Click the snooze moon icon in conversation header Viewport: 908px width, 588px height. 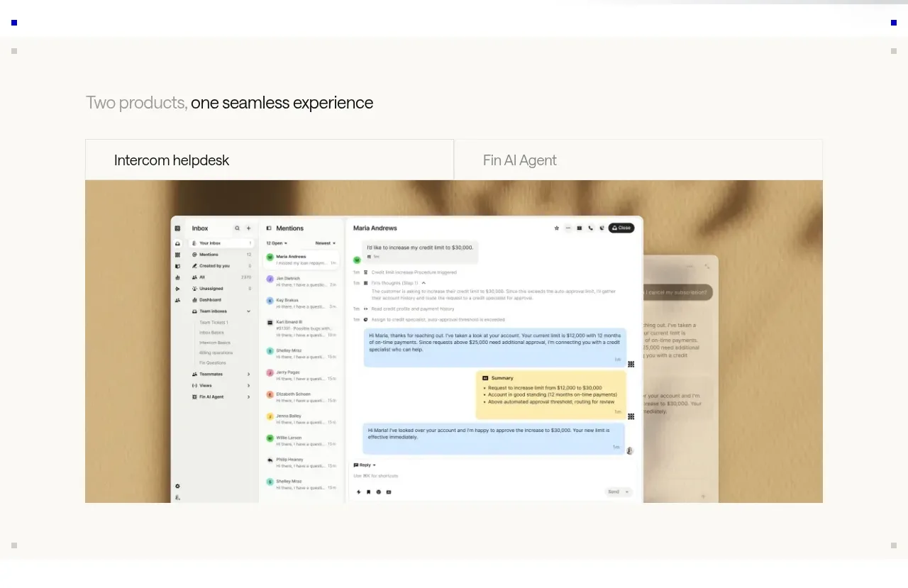pyautogui.click(x=602, y=228)
